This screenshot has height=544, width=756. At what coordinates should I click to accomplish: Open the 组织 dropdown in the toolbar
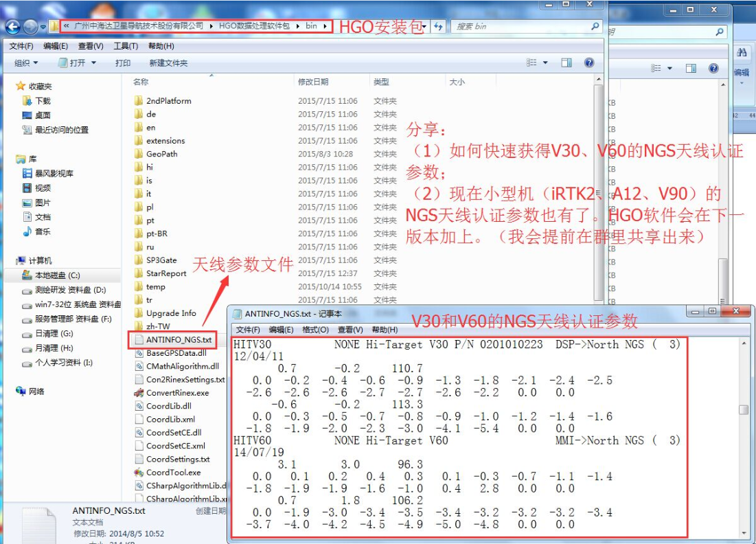[26, 63]
